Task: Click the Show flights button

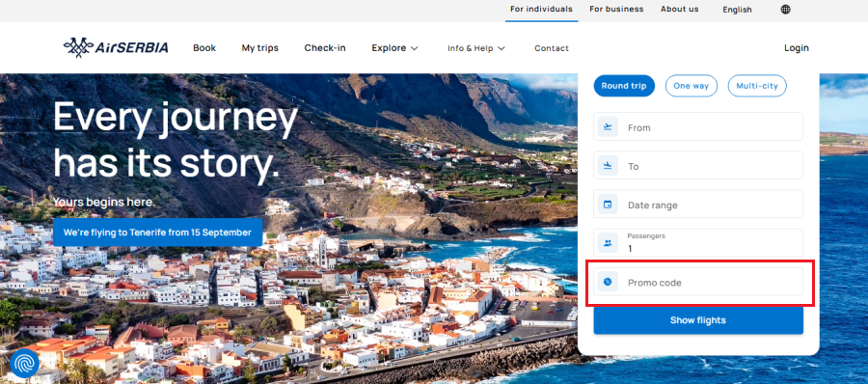Action: click(698, 320)
